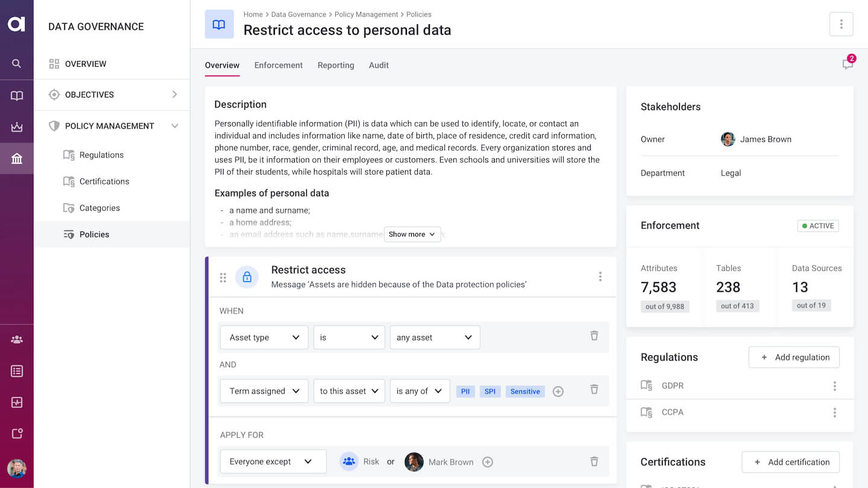Image resolution: width=868 pixels, height=488 pixels.
Task: Expand the OBJECTIVES section chevron
Action: point(175,95)
